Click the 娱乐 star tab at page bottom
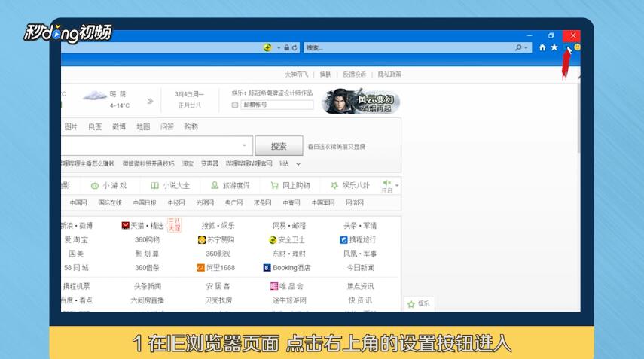The image size is (644, 359). point(418,303)
